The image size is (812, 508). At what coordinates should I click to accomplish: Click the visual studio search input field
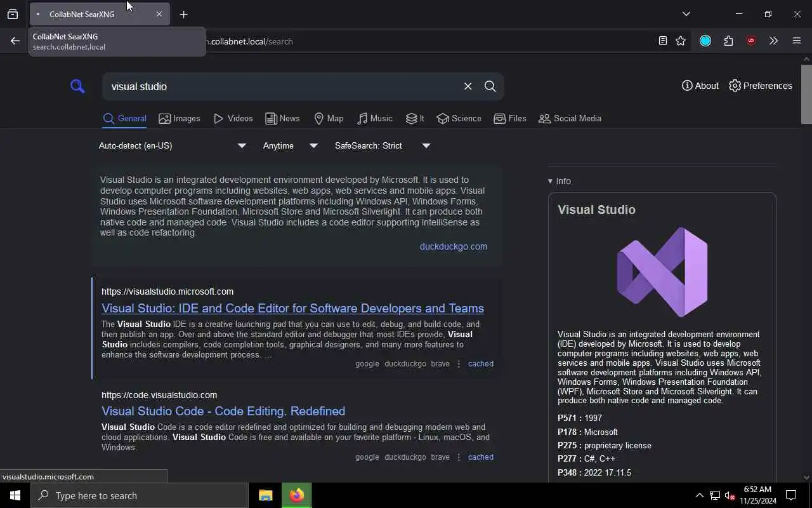point(282,86)
